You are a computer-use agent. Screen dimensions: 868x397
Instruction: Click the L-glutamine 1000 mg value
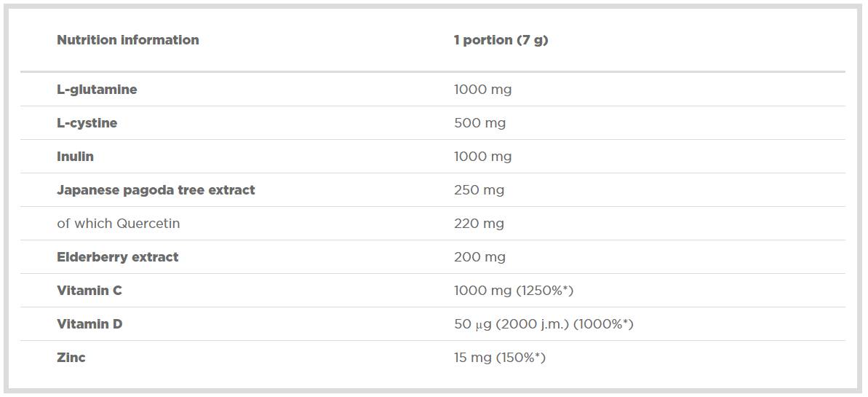[482, 90]
